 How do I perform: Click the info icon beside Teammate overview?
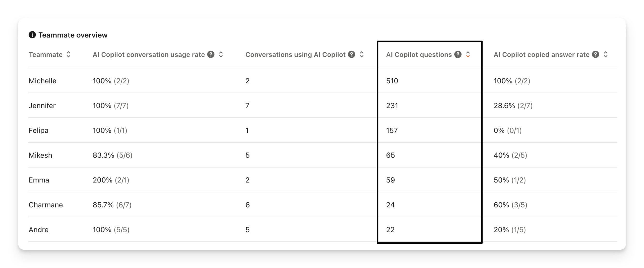(32, 35)
